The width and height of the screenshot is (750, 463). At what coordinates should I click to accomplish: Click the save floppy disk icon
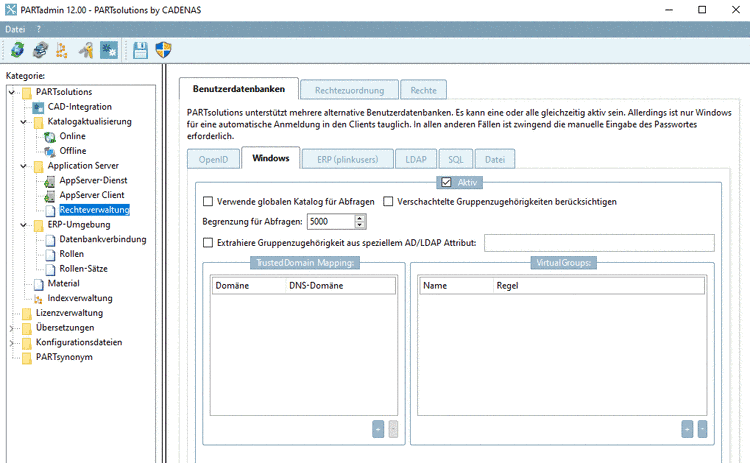[140, 50]
